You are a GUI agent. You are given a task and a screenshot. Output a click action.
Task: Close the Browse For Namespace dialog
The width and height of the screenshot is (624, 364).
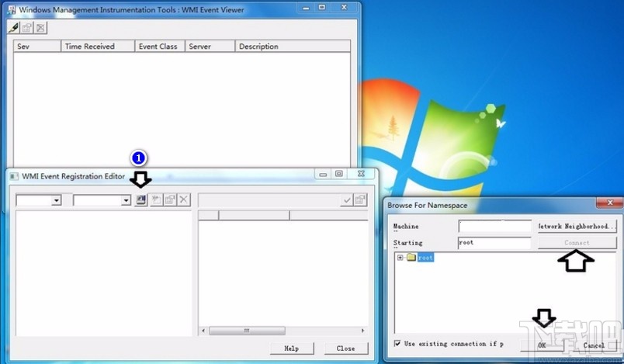point(610,203)
